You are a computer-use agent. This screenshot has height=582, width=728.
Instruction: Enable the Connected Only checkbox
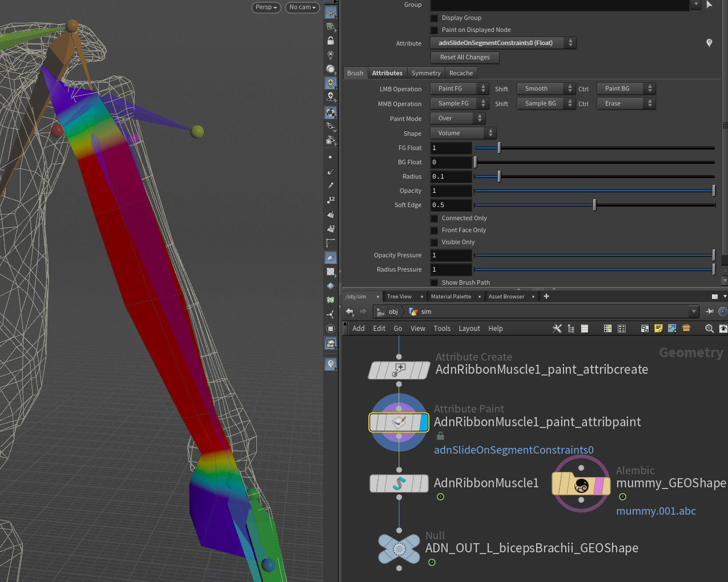pyautogui.click(x=435, y=219)
